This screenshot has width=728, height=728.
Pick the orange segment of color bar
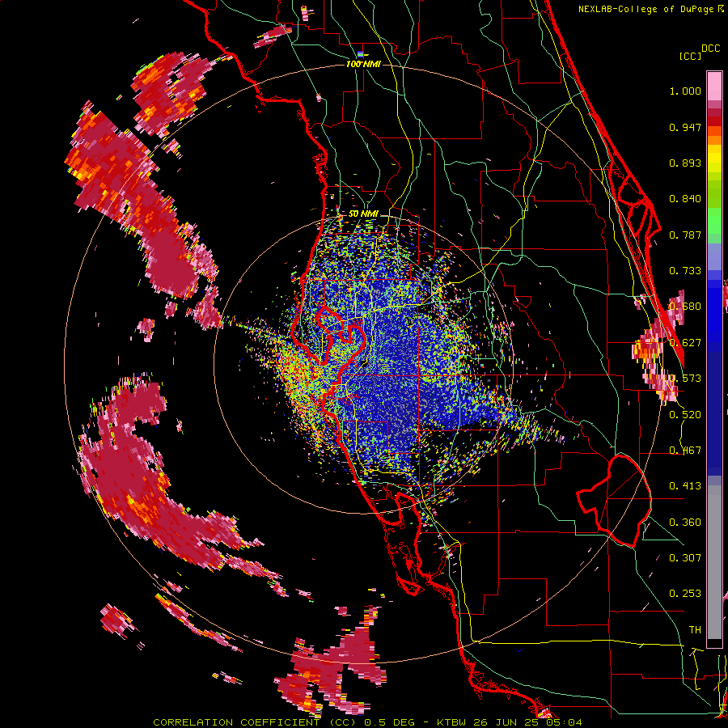coord(714,136)
